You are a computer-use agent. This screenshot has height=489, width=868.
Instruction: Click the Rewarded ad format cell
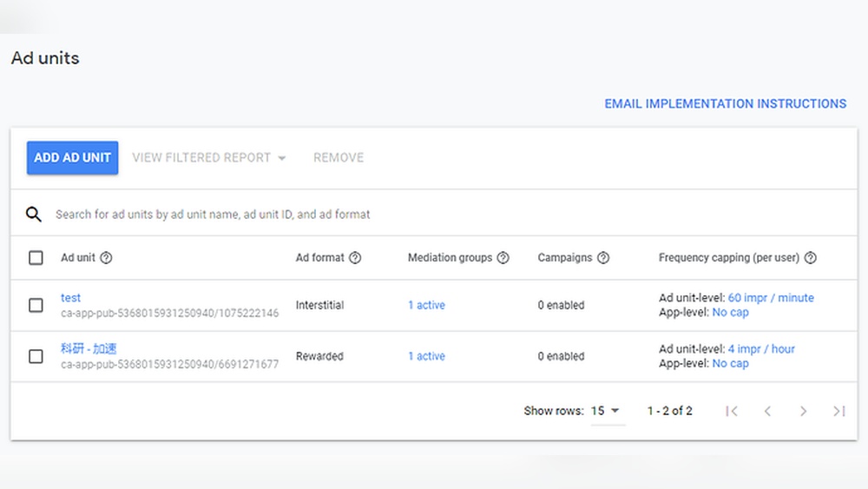pyautogui.click(x=319, y=356)
